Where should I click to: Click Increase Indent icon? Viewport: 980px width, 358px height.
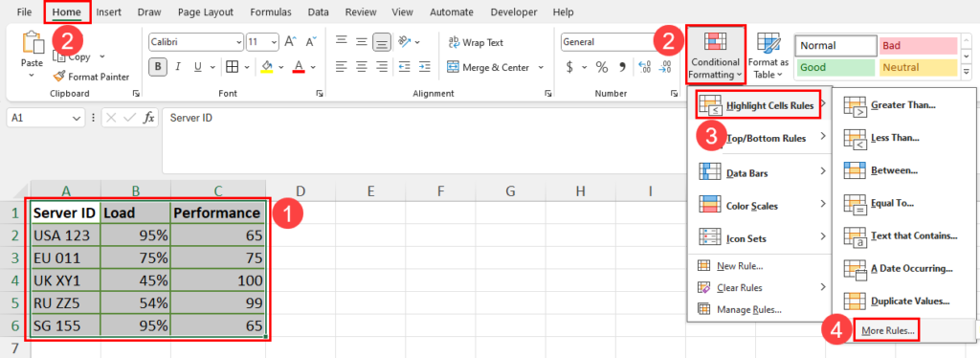[424, 66]
